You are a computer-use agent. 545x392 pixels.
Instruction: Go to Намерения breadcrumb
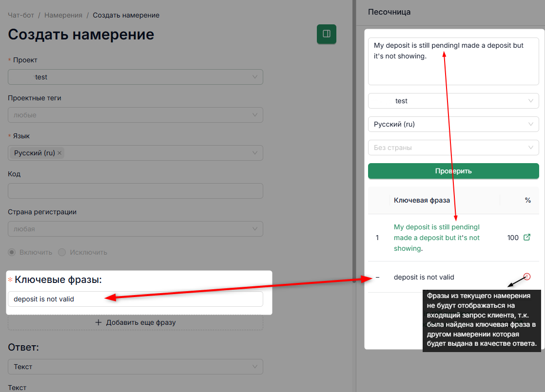click(63, 15)
